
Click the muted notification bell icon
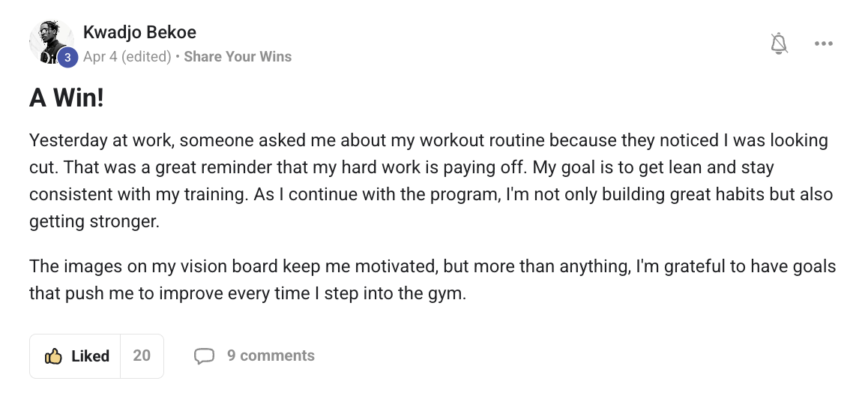click(x=780, y=44)
